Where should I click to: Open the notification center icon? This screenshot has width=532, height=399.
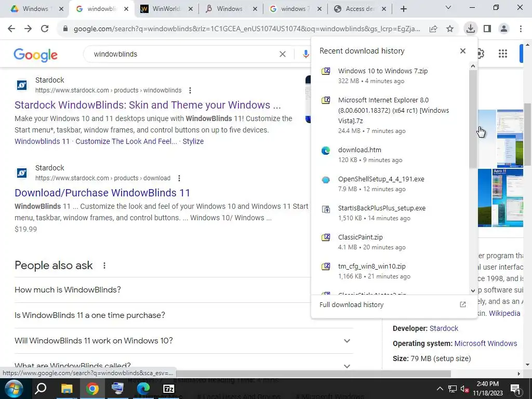(515, 389)
